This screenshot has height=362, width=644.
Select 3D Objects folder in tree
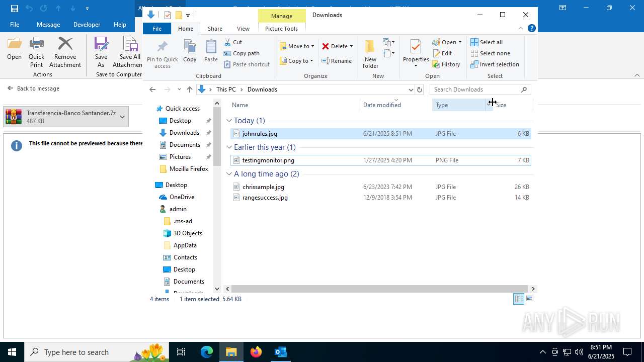click(x=188, y=233)
